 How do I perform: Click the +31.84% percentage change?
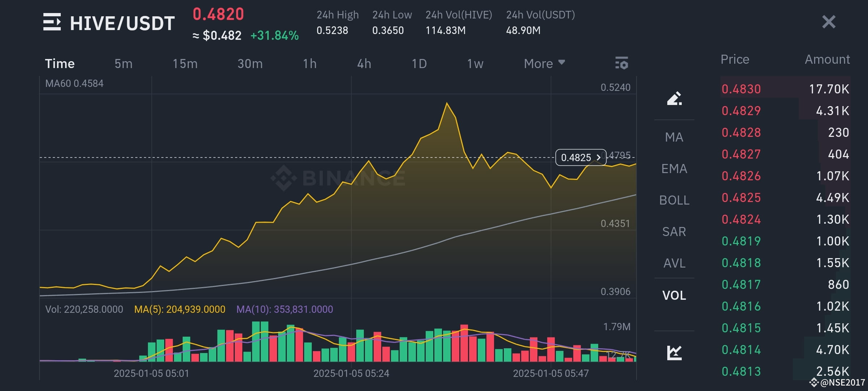[x=274, y=35]
